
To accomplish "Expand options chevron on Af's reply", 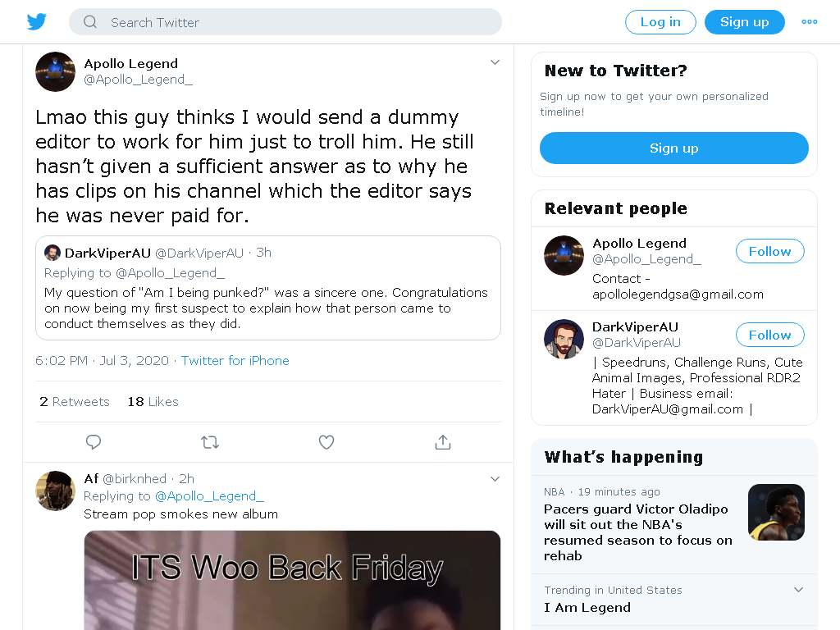I will coord(495,479).
